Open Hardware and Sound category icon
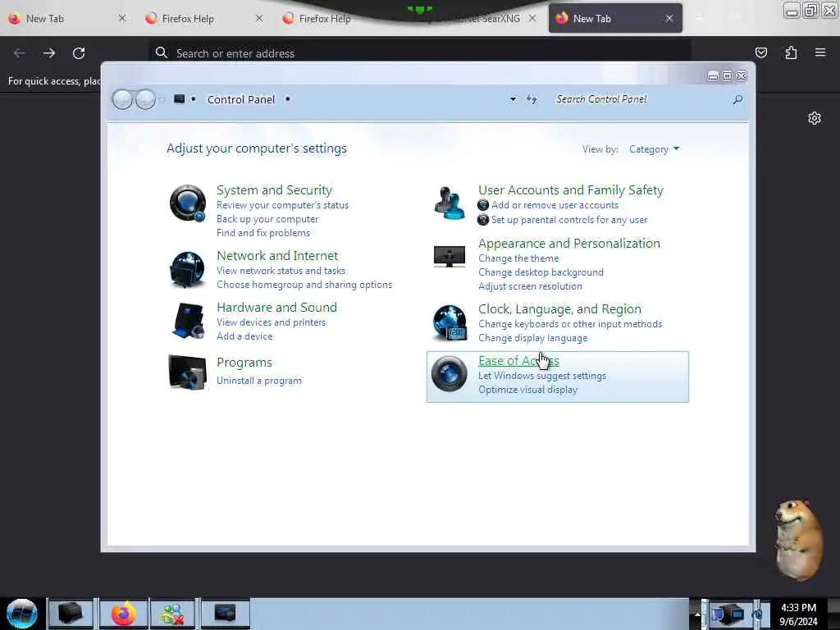The height and width of the screenshot is (630, 840). tap(188, 321)
